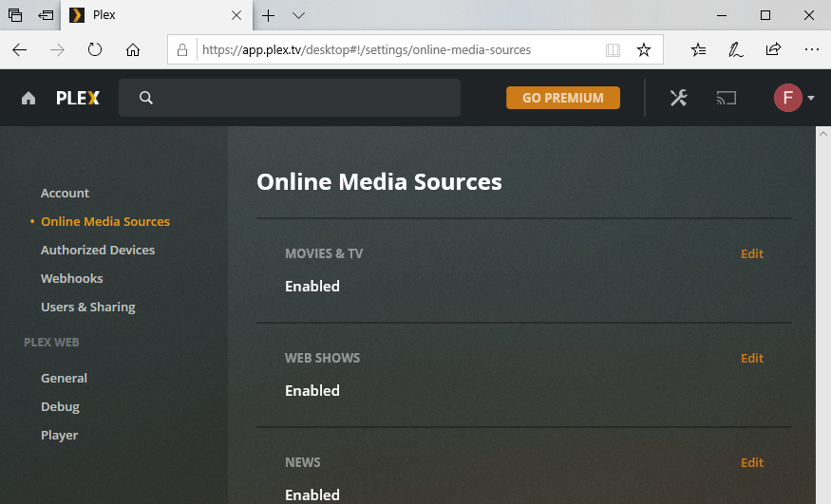Viewport: 831px width, 504px height.
Task: Click the site security lock icon
Action: click(182, 49)
